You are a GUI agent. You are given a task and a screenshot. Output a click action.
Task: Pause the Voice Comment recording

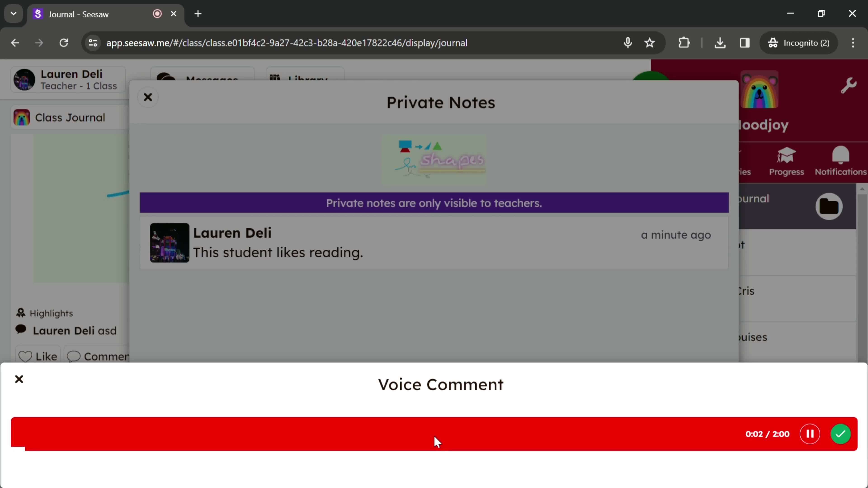[x=810, y=434]
